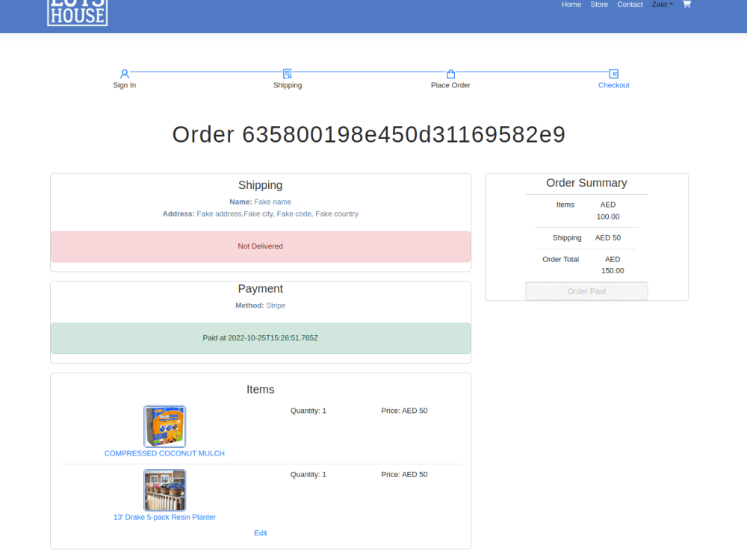Open the Compressed Coconut Mulch link
Viewport: 747px width, 560px height.
pos(164,453)
